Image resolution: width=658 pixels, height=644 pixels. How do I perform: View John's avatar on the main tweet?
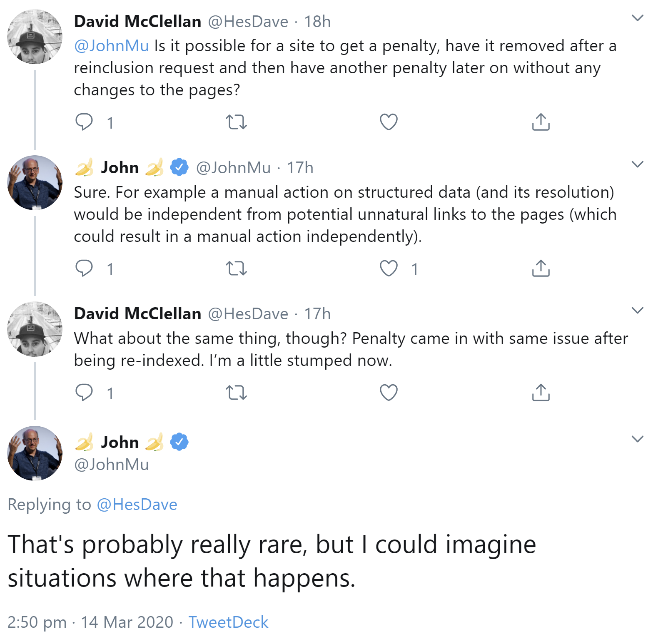35,453
